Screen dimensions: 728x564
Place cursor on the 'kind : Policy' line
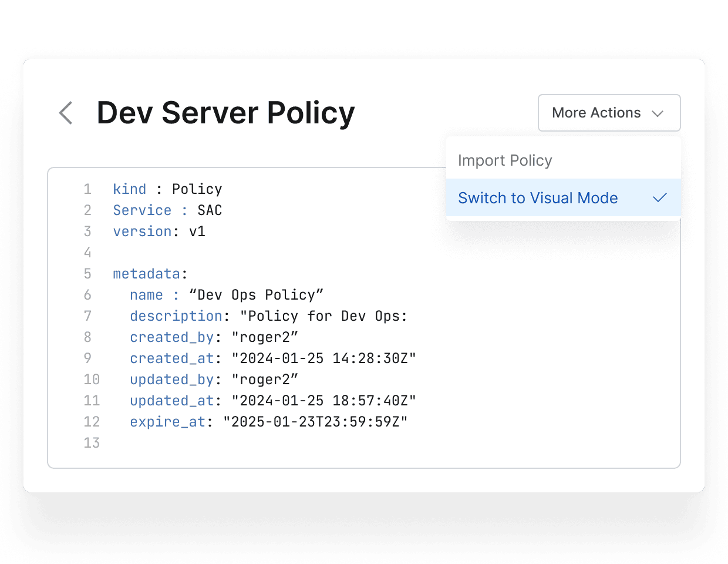(167, 189)
